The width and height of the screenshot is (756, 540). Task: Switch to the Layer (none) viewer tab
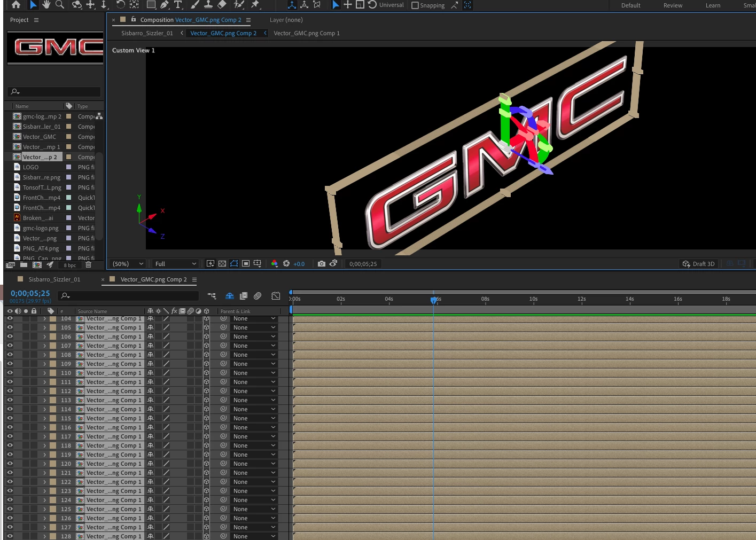click(286, 20)
